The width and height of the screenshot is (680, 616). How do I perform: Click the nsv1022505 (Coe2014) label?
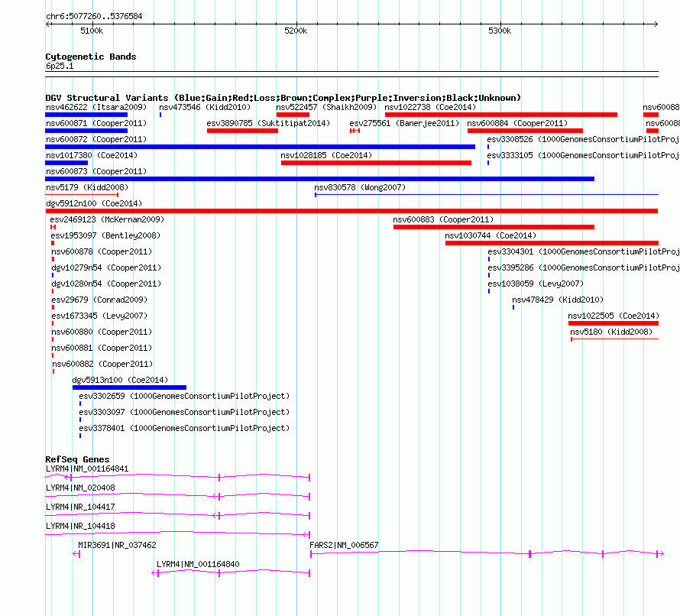pyautogui.click(x=614, y=316)
